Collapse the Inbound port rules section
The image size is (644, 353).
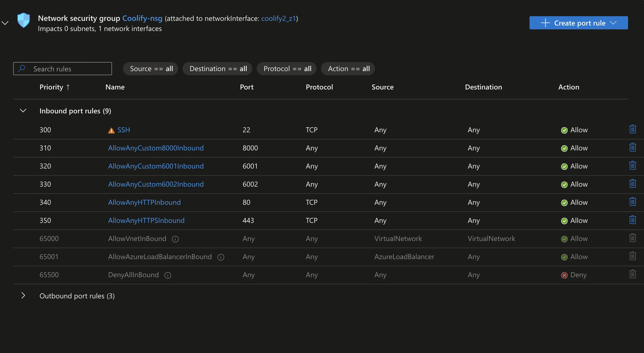click(23, 111)
